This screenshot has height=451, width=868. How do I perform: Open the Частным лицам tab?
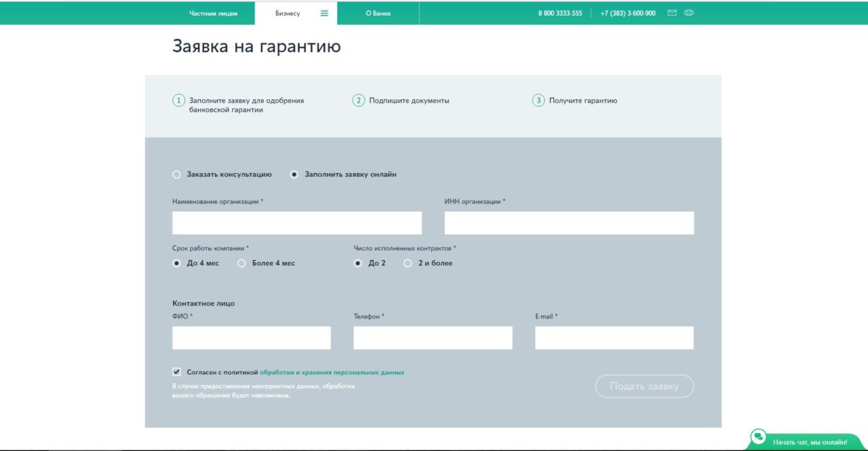[213, 13]
